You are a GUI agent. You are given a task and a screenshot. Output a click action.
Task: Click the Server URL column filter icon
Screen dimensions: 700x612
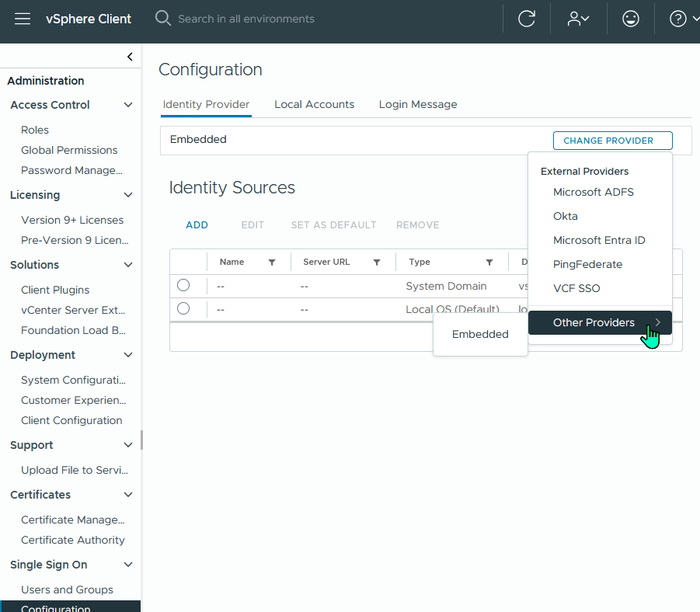coord(377,263)
